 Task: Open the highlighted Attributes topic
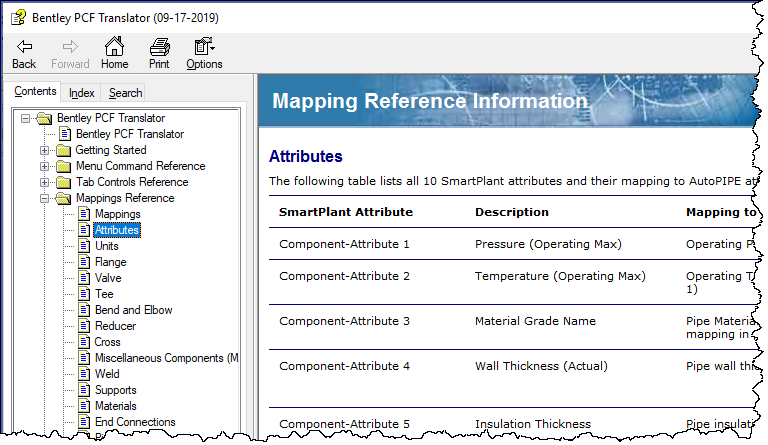117,230
